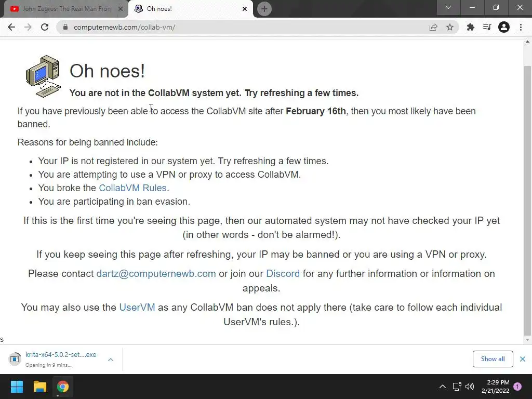Restore down the Chrome window
The height and width of the screenshot is (399, 532).
click(496, 7)
